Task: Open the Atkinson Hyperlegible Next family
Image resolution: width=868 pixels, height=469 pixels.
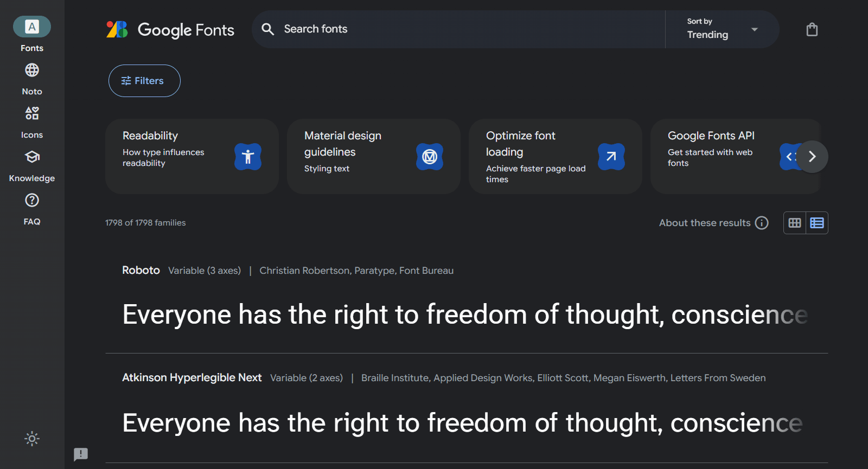Action: point(192,377)
